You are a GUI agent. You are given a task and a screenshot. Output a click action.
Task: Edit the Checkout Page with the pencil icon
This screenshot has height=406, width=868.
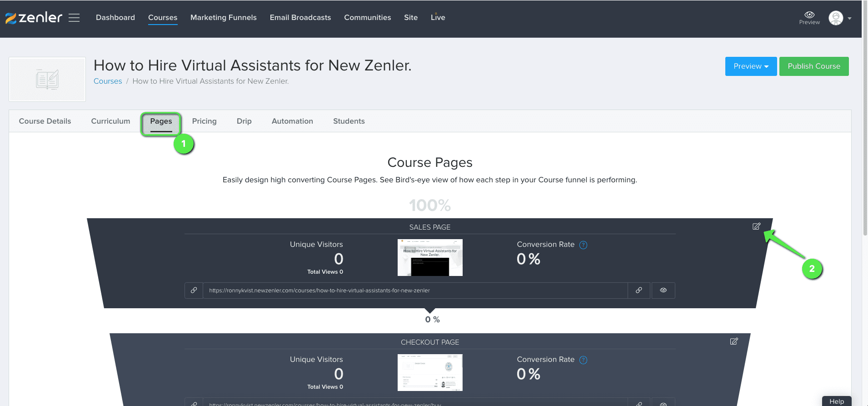[x=734, y=341]
